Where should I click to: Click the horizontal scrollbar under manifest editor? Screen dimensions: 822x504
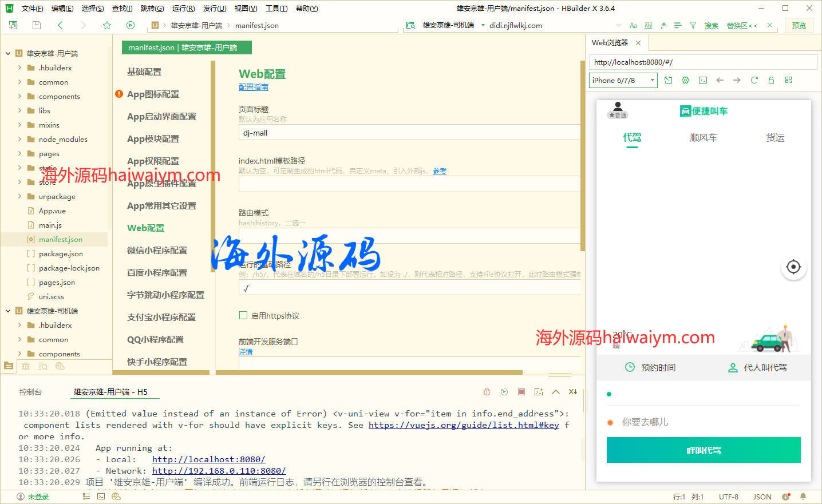[x=372, y=372]
